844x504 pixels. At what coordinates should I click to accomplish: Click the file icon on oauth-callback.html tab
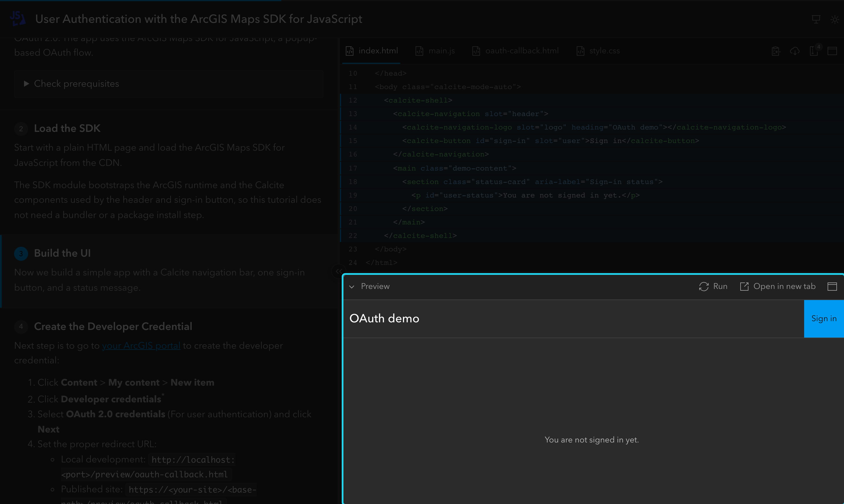pyautogui.click(x=476, y=51)
